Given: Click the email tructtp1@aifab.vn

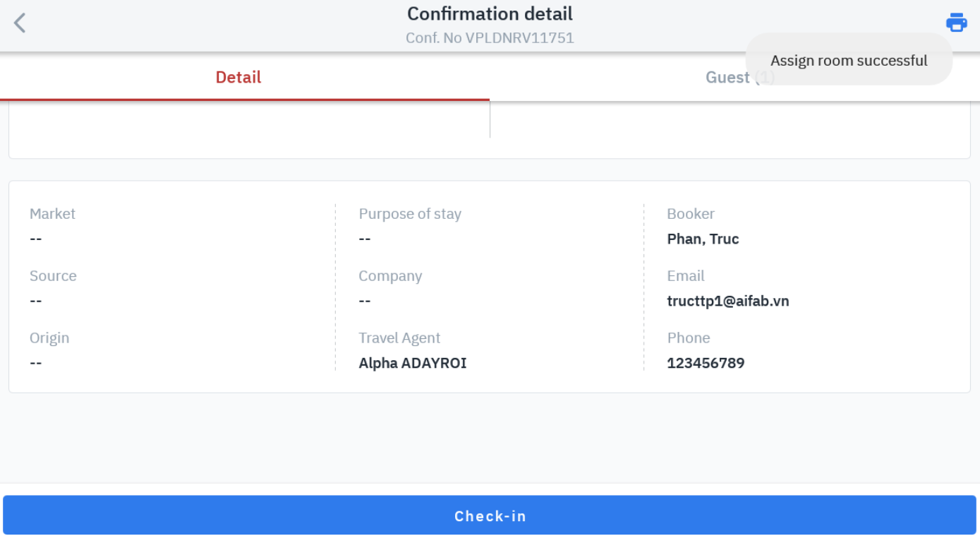Looking at the screenshot, I should coord(727,301).
